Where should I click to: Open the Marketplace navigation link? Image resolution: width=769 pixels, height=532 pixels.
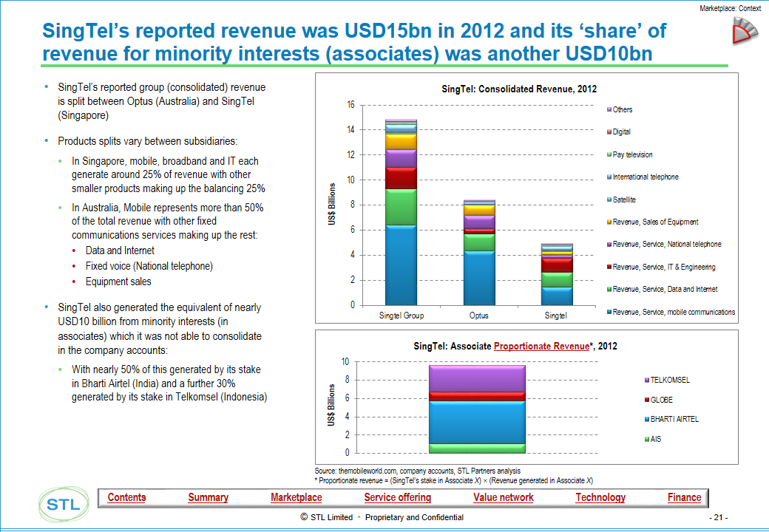[297, 497]
